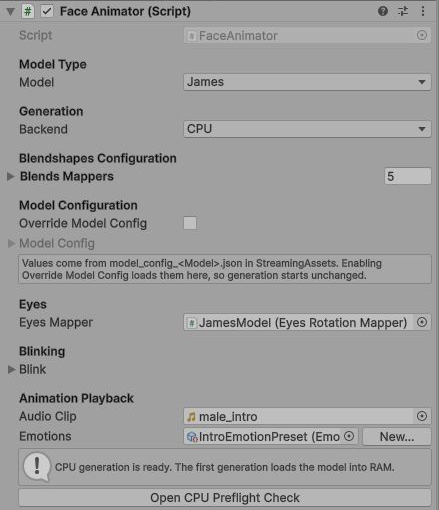
Task: Expand the Blink foldout
Action: coord(11,369)
